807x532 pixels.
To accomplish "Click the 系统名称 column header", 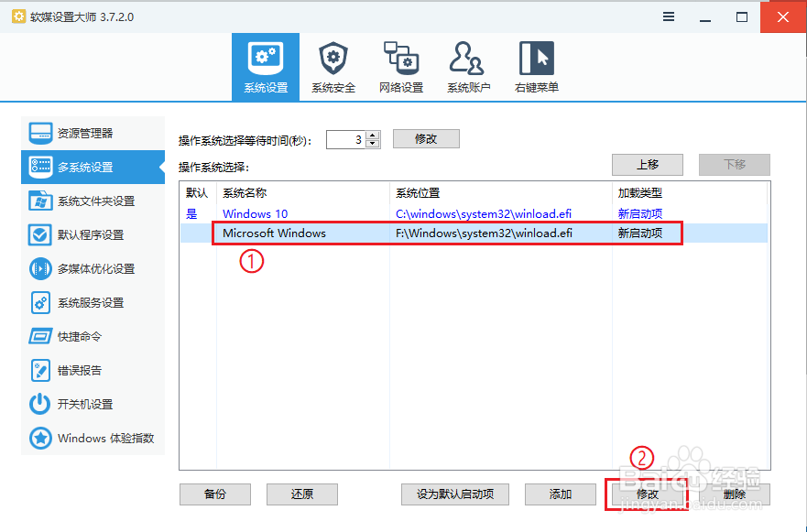I will (303, 193).
